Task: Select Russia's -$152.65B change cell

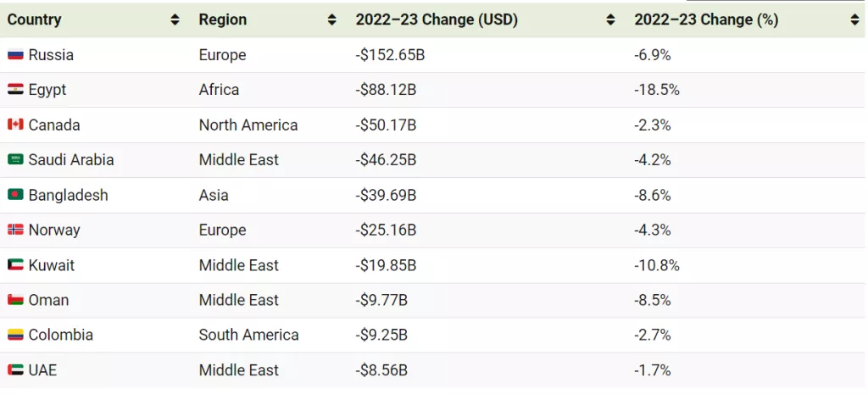Action: click(x=391, y=55)
